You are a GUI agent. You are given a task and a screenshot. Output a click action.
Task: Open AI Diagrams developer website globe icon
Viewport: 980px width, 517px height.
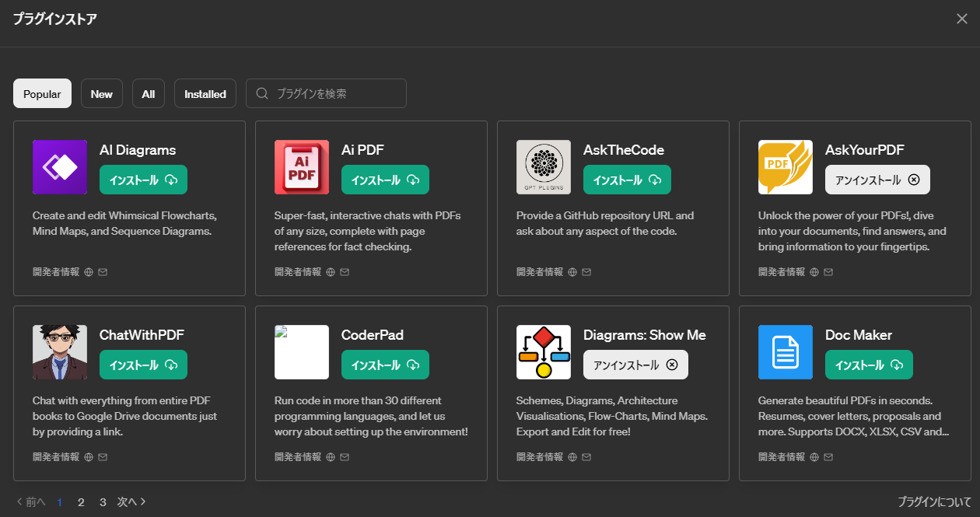coord(89,272)
